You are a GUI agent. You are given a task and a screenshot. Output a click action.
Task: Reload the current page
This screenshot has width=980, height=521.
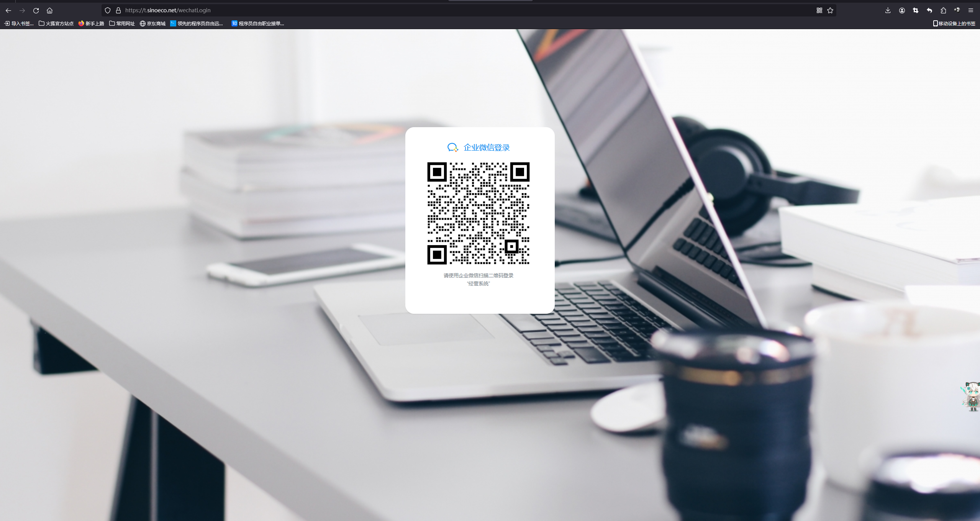pyautogui.click(x=36, y=11)
